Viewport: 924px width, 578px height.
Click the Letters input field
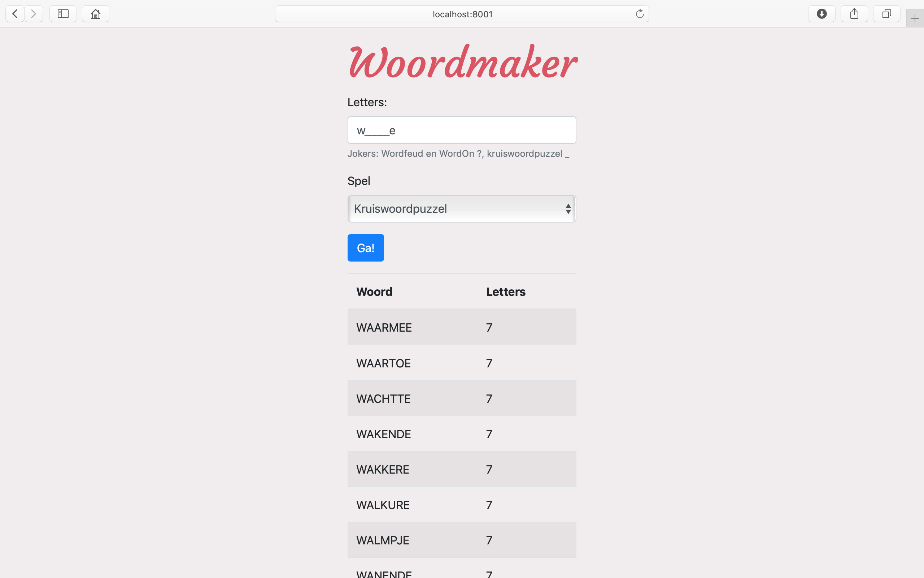point(462,130)
